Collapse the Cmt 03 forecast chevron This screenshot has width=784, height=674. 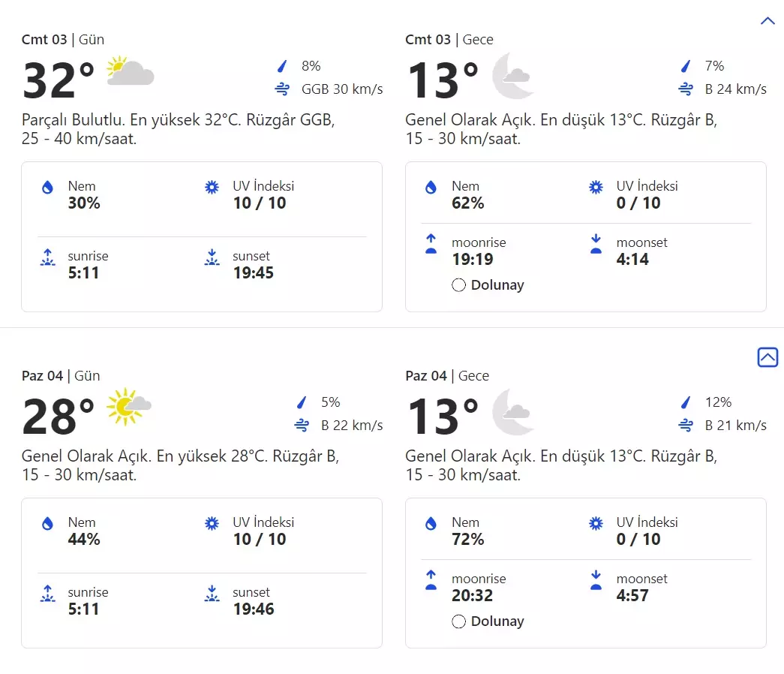click(x=767, y=21)
